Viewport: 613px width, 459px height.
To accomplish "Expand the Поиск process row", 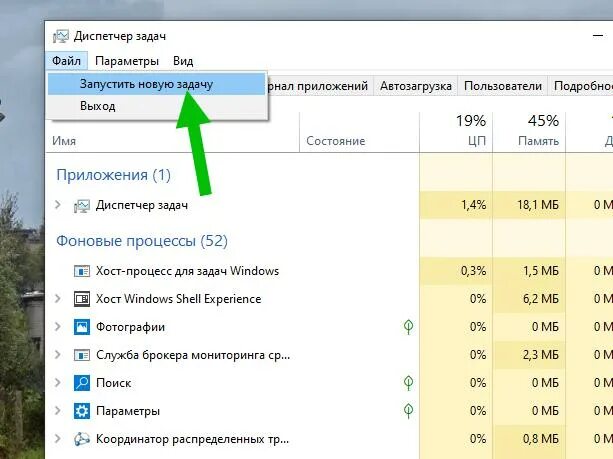I will (58, 382).
